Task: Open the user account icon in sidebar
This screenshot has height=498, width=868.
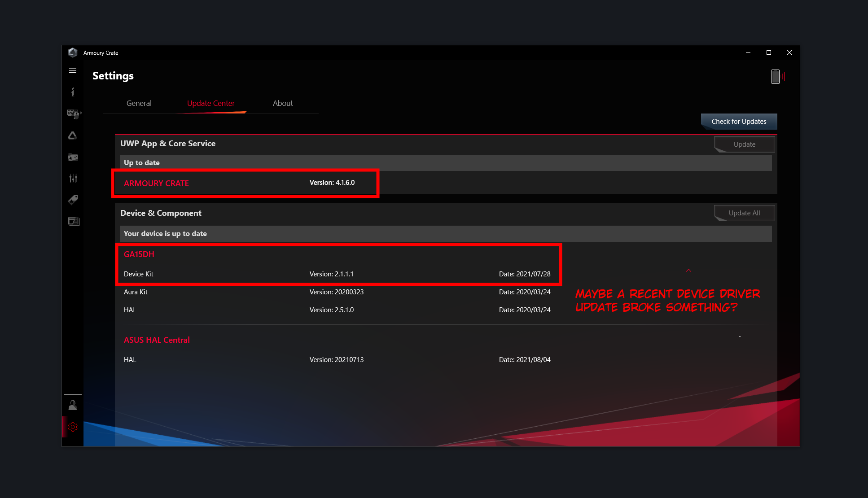Action: coord(72,405)
